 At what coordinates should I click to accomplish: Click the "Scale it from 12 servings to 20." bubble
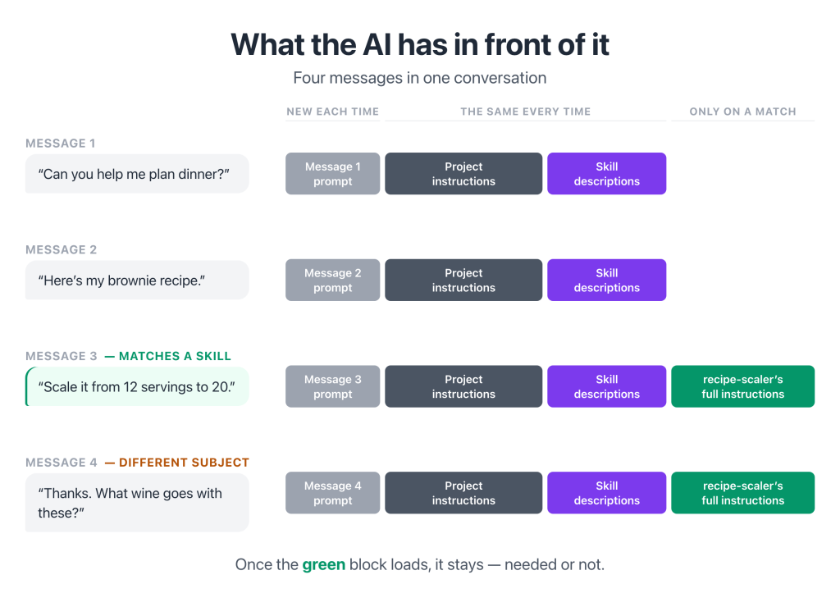pyautogui.click(x=137, y=386)
